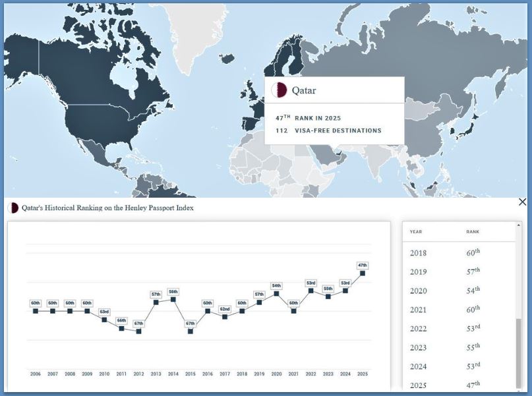Click Iceland on the world map

click(227, 59)
